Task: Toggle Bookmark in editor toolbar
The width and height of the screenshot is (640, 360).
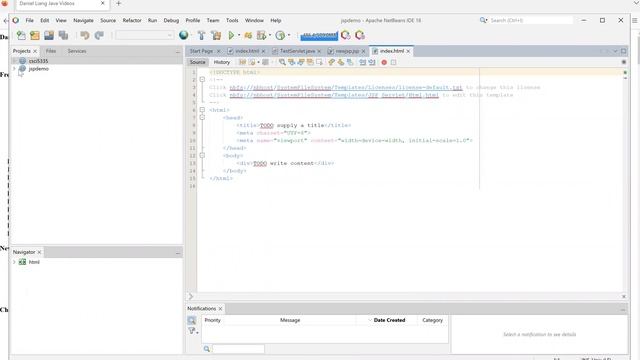Action: [x=350, y=62]
